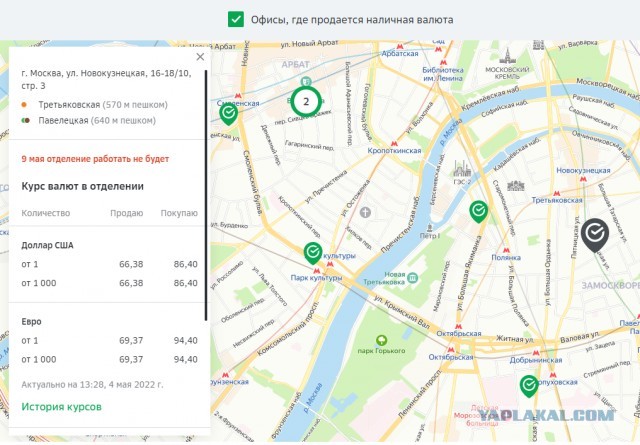Viewport: 640px width, 445px height.
Task: Open the История курсов link
Action: (62, 407)
